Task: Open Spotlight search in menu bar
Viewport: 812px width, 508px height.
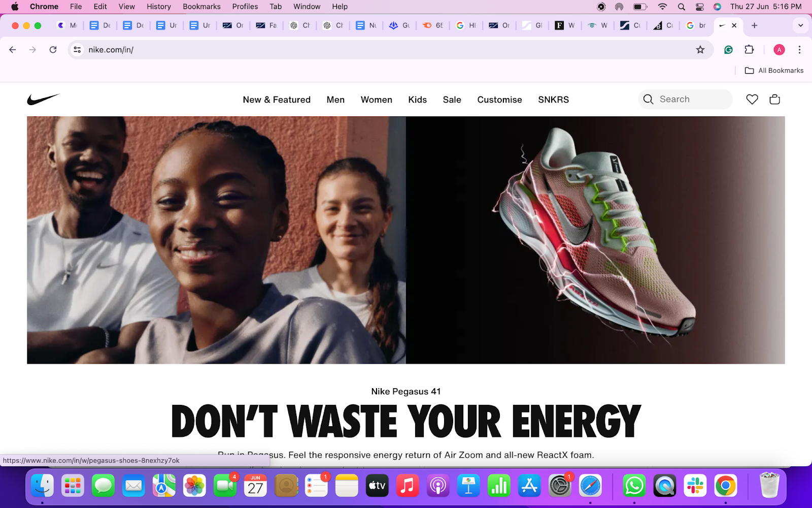Action: 682,7
